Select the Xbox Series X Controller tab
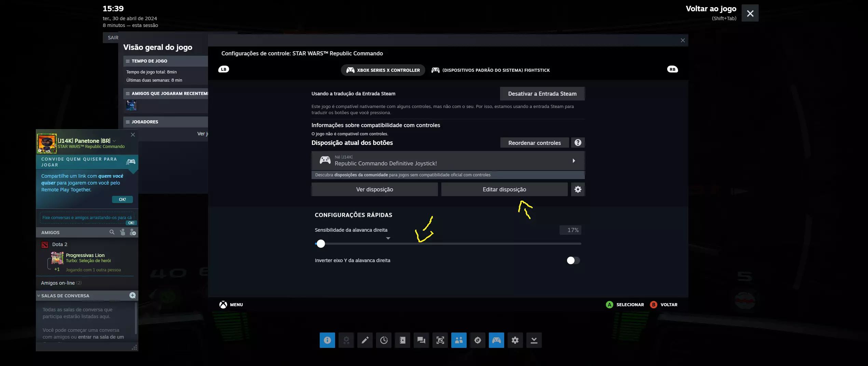The height and width of the screenshot is (366, 868). pos(383,70)
